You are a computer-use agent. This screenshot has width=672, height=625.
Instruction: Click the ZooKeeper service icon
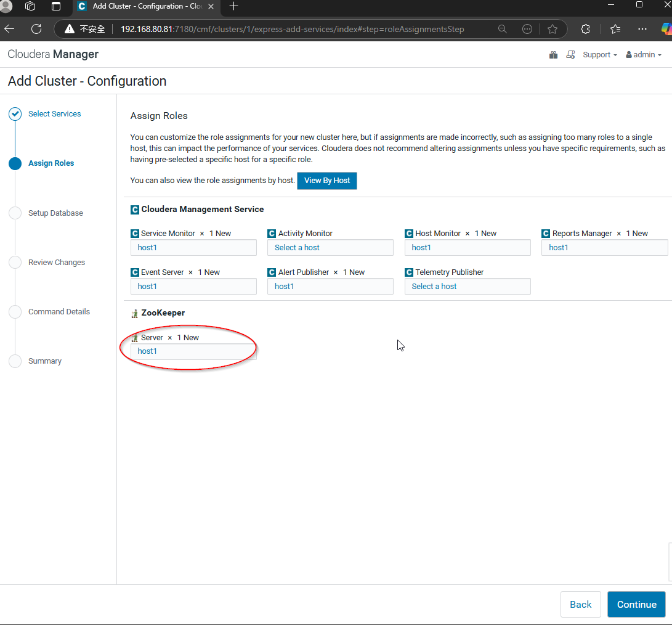click(x=134, y=314)
